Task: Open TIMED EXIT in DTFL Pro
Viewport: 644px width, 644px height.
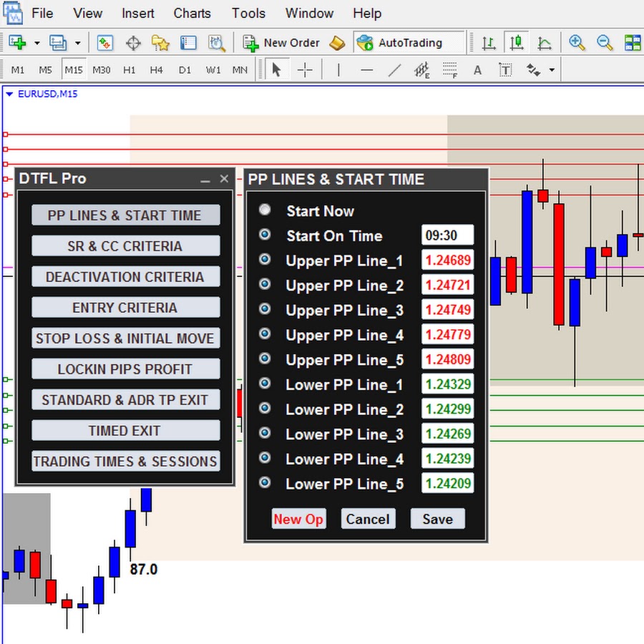Action: pyautogui.click(x=126, y=431)
